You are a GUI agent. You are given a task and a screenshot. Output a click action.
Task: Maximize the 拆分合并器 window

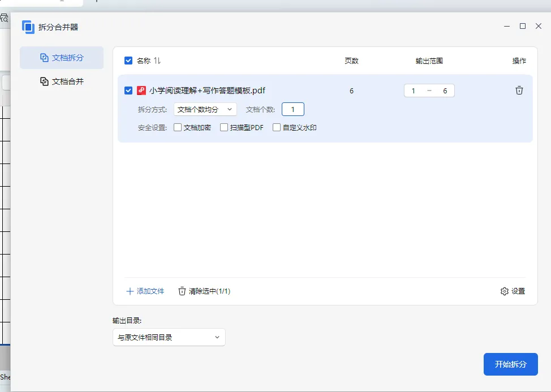523,27
